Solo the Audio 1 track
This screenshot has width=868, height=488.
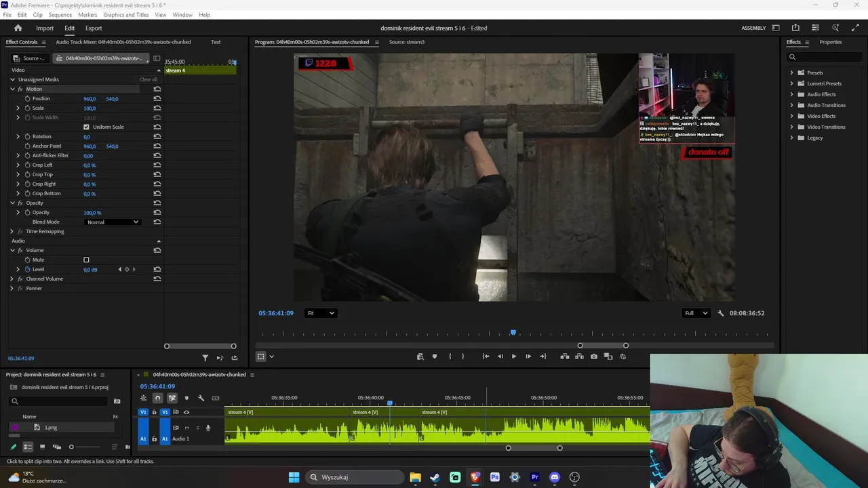coord(197,428)
